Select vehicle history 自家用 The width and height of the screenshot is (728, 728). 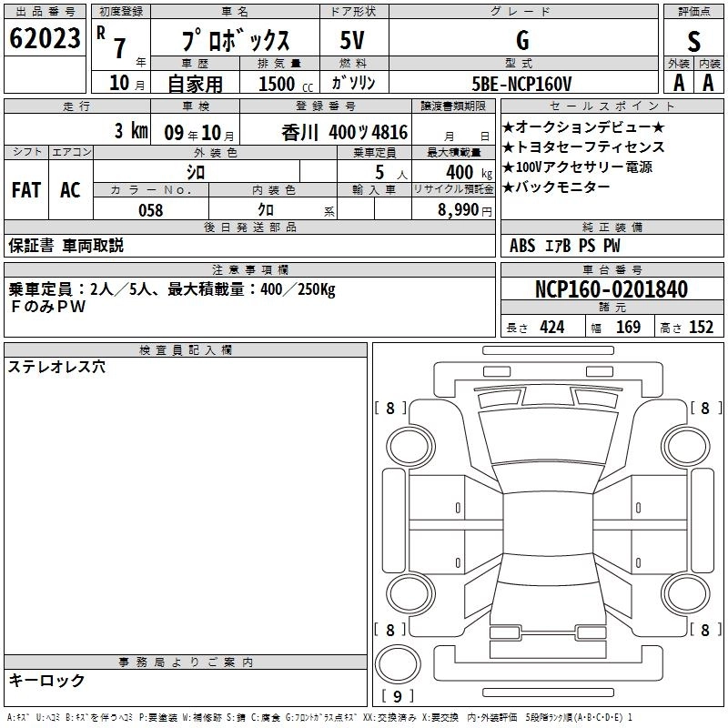point(195,84)
